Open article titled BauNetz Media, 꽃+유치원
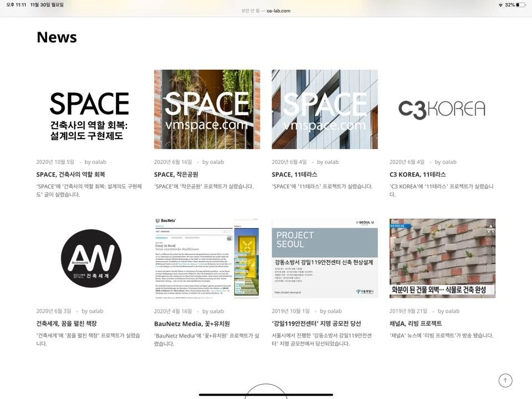The width and height of the screenshot is (532, 399). coord(192,323)
